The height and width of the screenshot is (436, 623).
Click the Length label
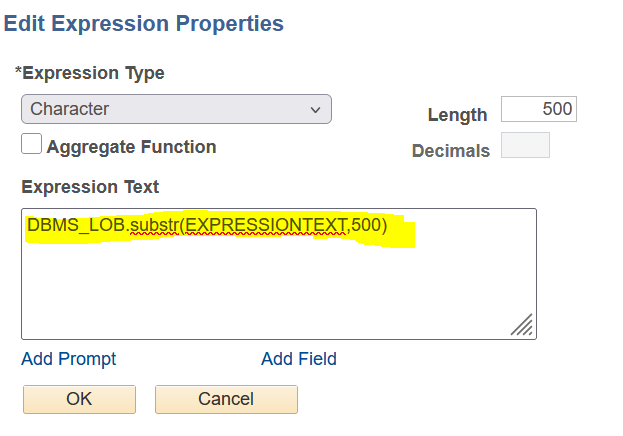457,115
